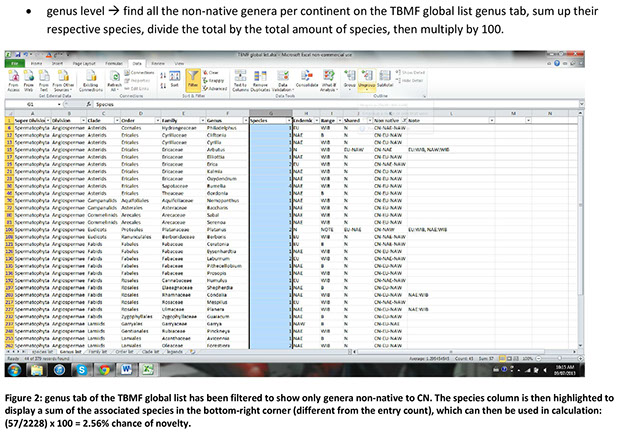
Task: Open Microsoft Word from the taskbar
Action: [x=127, y=370]
